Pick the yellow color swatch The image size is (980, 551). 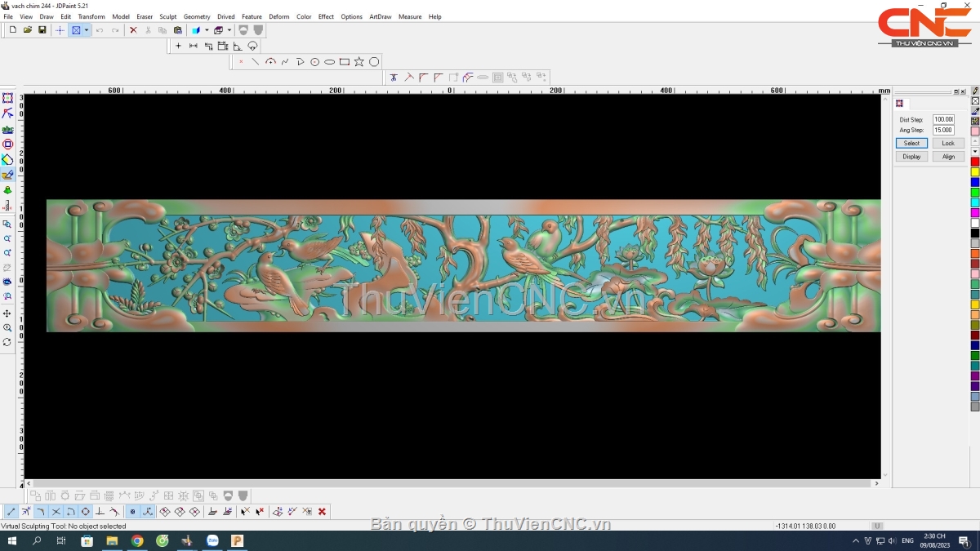(975, 172)
